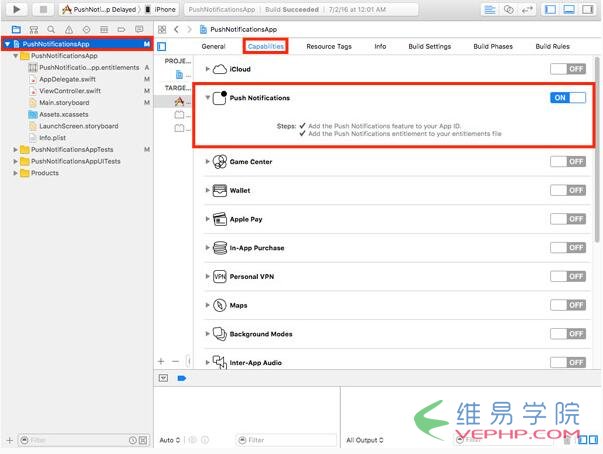Open the symbol navigator

(34, 30)
